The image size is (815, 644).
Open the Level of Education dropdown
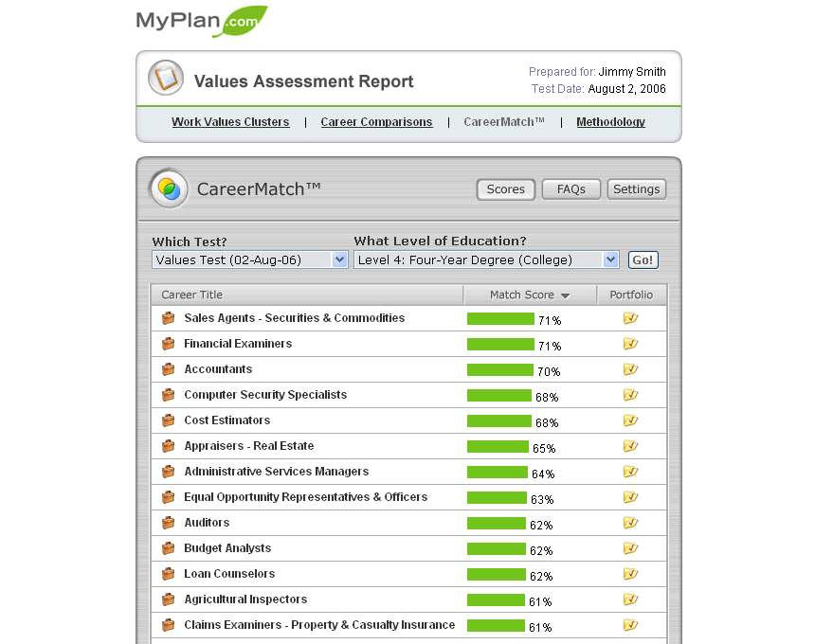coord(486,259)
